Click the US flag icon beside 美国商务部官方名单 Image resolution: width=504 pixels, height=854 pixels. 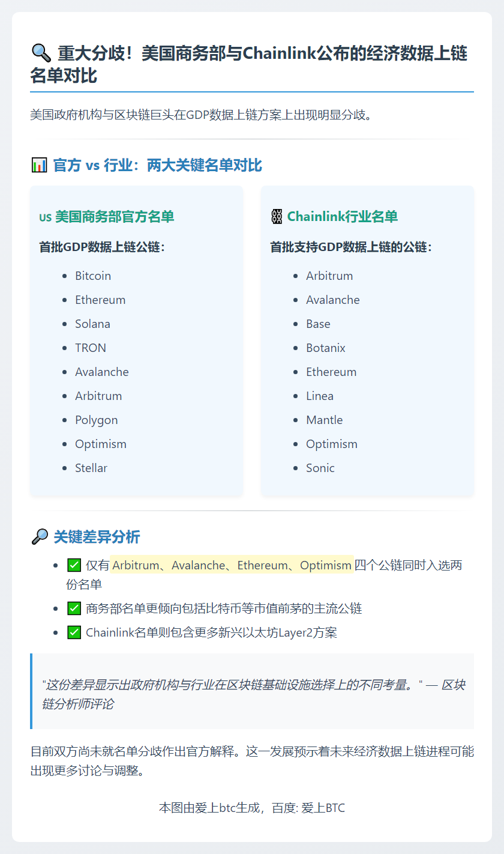(45, 217)
